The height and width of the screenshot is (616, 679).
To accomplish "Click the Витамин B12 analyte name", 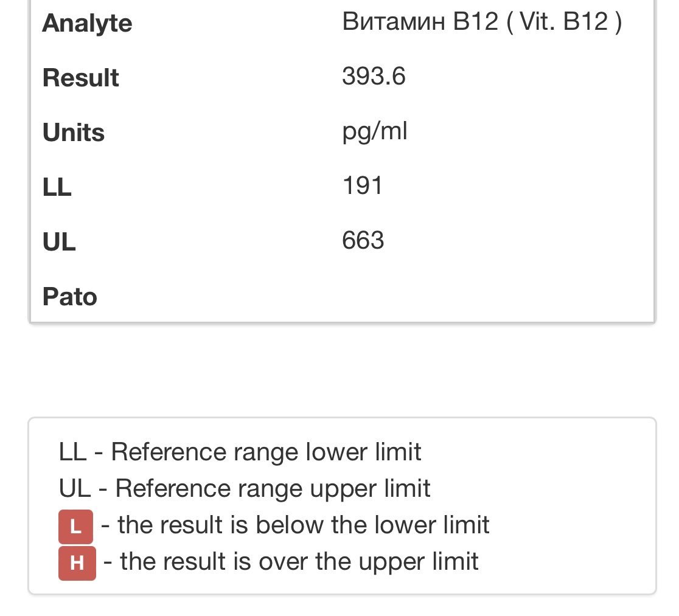I will pyautogui.click(x=420, y=22).
